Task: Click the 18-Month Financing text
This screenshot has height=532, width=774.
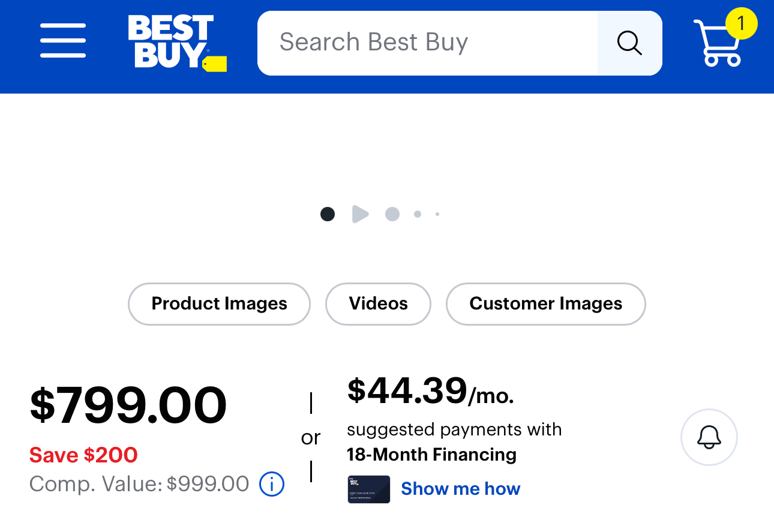Action: (431, 455)
